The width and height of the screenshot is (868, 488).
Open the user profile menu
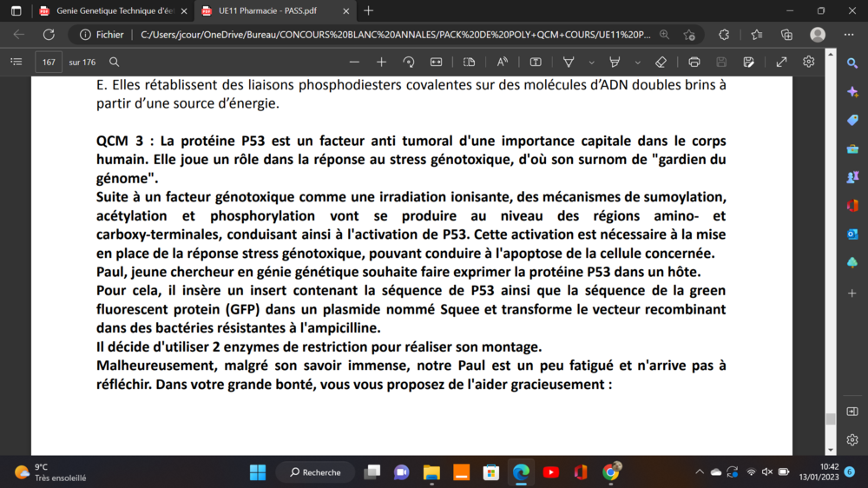[818, 35]
